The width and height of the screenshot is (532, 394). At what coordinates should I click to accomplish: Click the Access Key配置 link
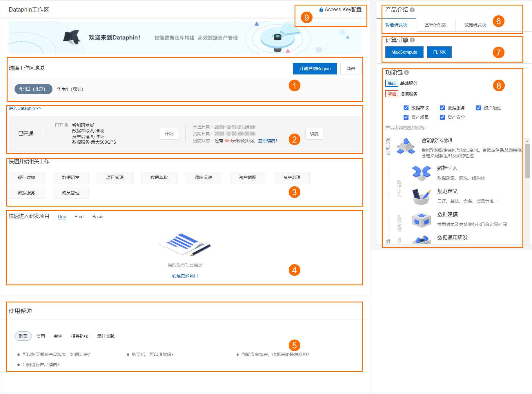(343, 10)
